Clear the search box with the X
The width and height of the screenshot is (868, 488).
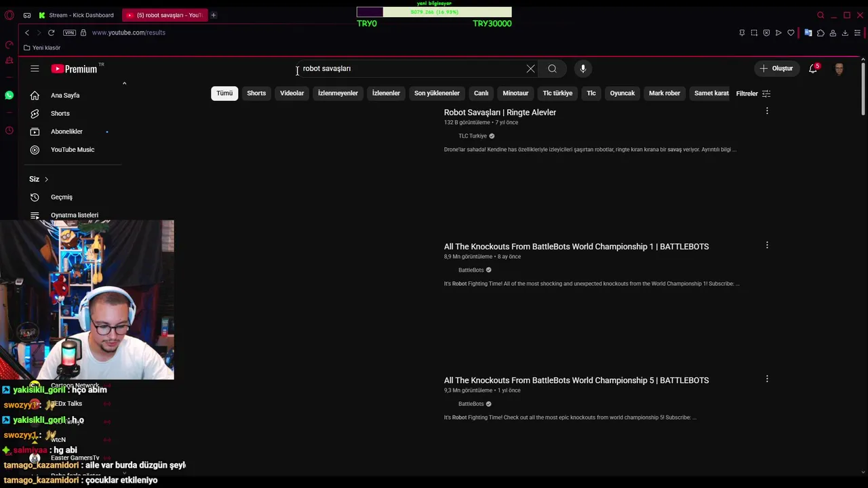coord(530,68)
